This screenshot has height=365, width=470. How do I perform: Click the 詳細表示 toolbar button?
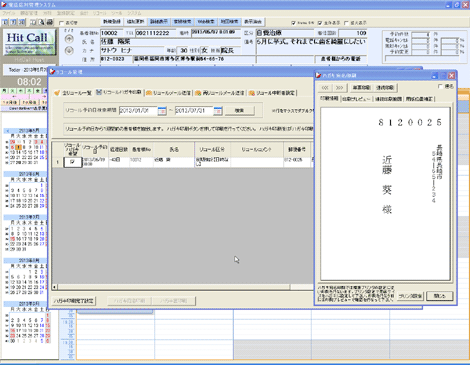pyautogui.click(x=159, y=22)
